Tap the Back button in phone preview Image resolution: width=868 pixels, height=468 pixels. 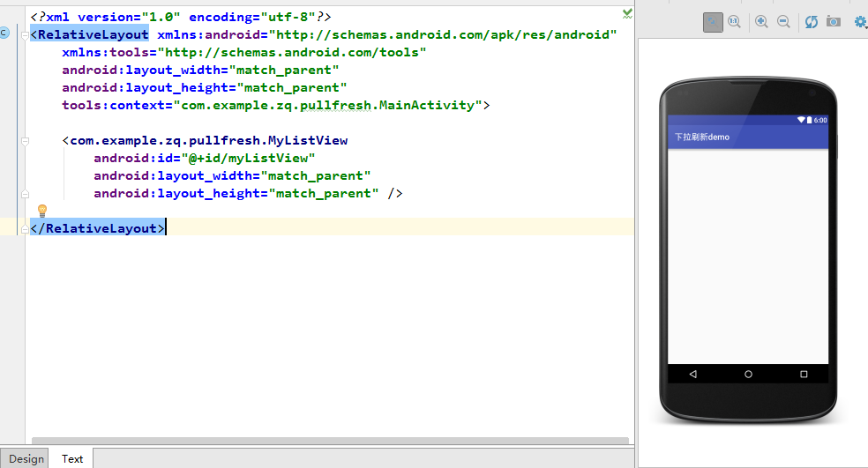pyautogui.click(x=693, y=375)
